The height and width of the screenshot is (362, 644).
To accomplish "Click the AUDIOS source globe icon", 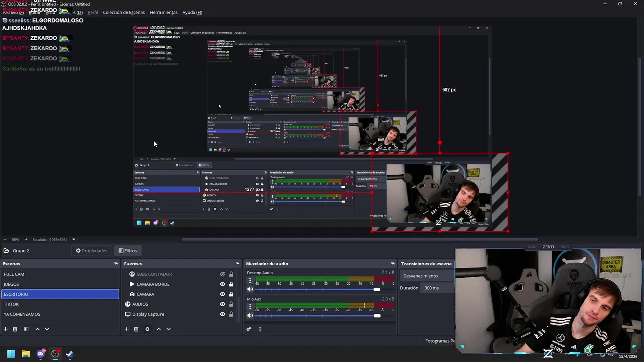I will pos(128,304).
